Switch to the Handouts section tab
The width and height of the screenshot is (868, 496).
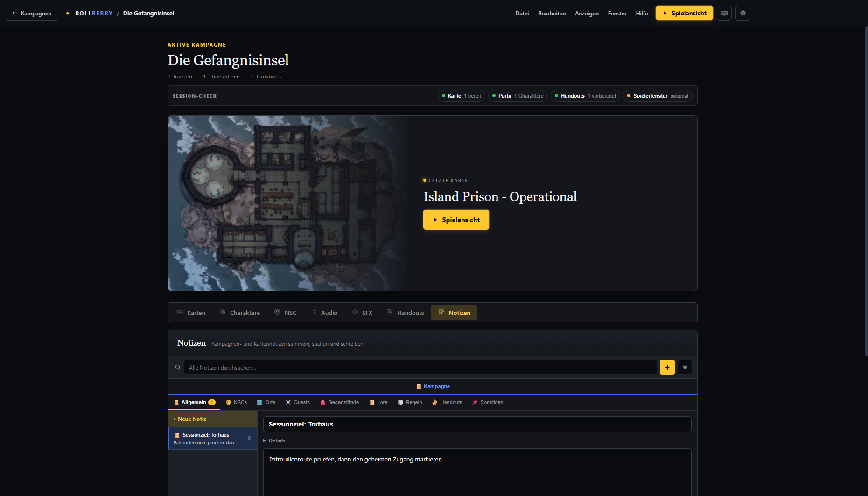[405, 313]
